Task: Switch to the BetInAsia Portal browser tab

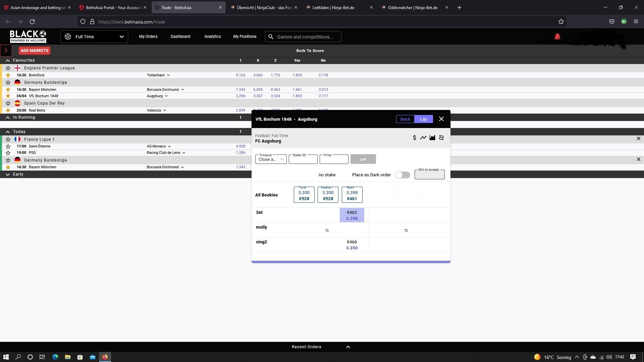Action: click(113, 7)
